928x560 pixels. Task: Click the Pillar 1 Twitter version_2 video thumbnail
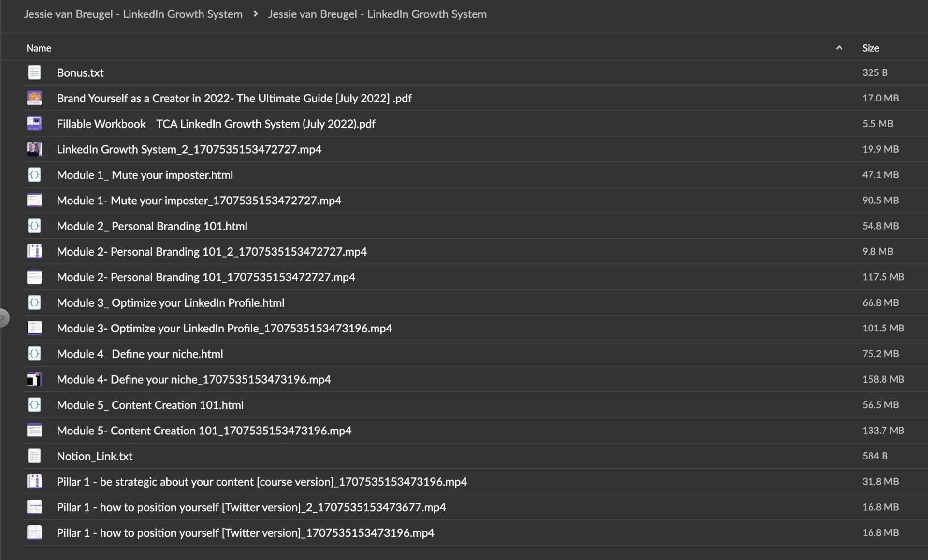[34, 508]
